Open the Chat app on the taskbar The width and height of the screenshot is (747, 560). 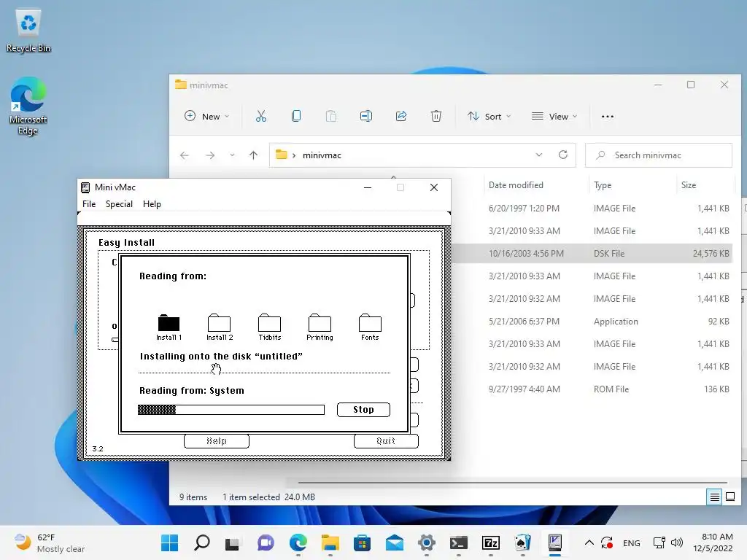pyautogui.click(x=266, y=542)
